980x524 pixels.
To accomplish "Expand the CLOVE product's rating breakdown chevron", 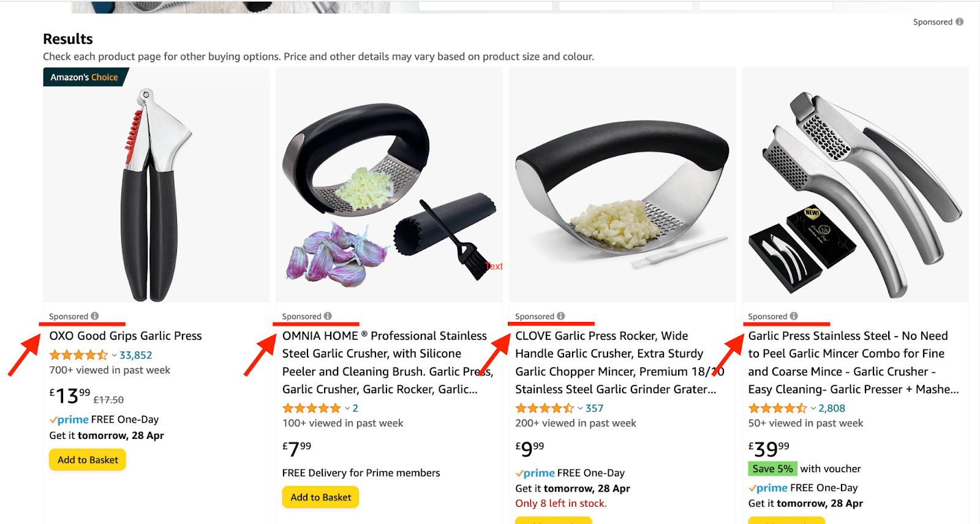I will point(579,407).
